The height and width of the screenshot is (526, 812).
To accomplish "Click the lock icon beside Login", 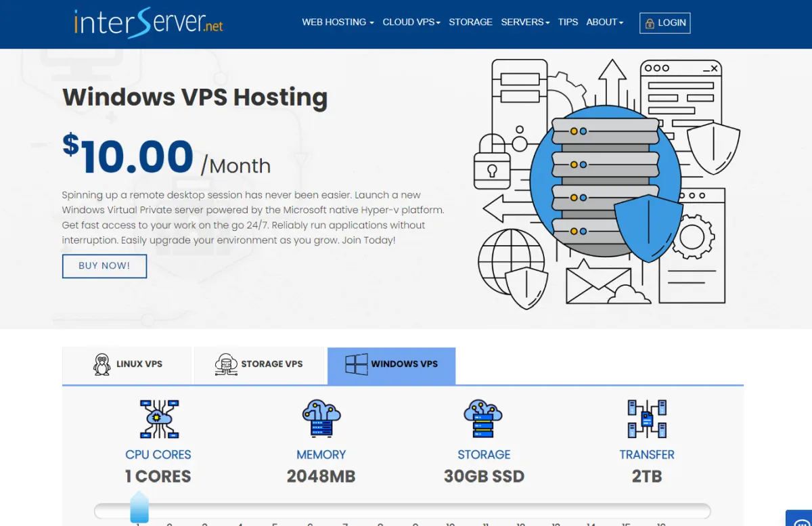I will (x=650, y=23).
